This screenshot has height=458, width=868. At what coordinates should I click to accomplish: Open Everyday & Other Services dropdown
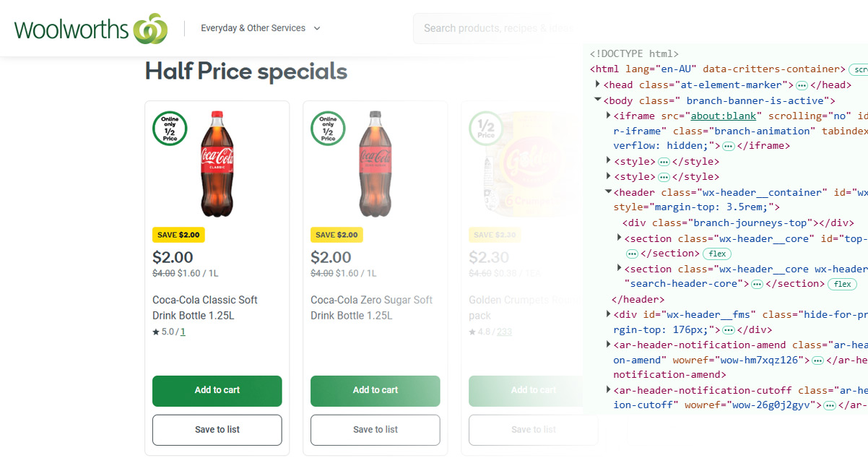pyautogui.click(x=261, y=28)
